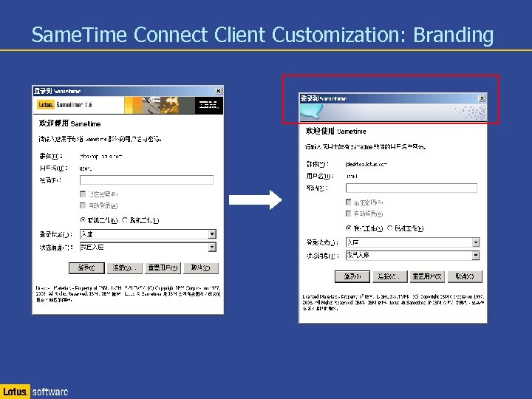This screenshot has width=532, height=399.
Task: Click the reset user (S) button in speech-bubble dialog
Action: [x=427, y=276]
